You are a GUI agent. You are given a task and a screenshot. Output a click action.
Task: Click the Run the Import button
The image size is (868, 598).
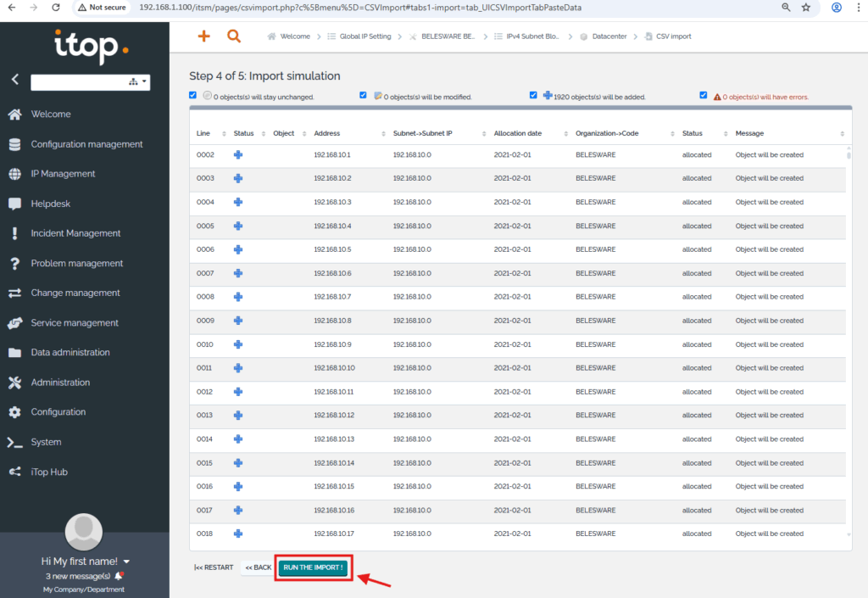313,567
